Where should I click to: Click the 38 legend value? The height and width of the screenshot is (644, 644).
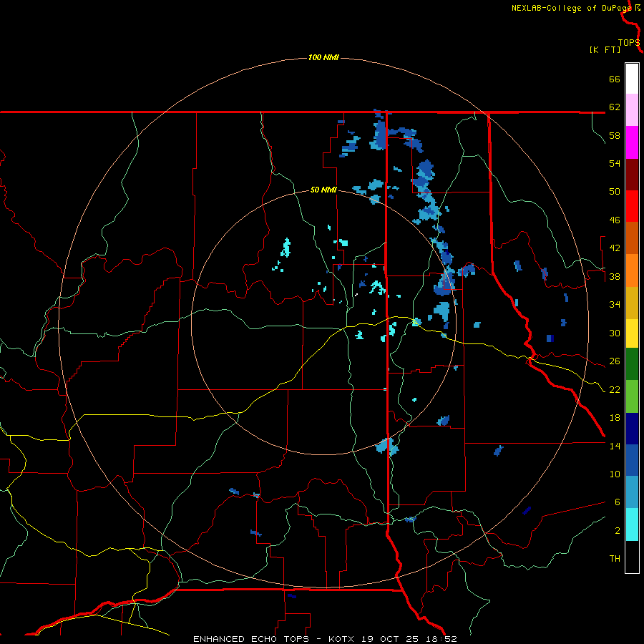tap(615, 276)
